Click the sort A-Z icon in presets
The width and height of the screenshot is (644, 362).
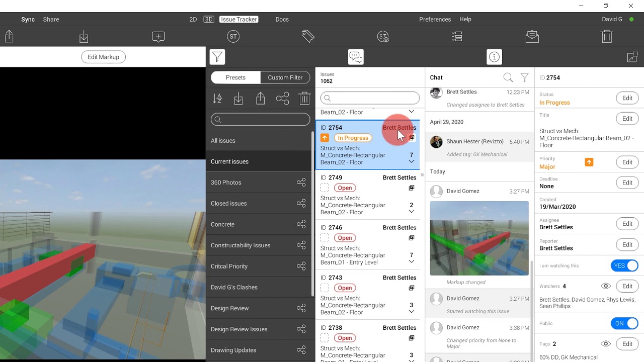pyautogui.click(x=217, y=99)
